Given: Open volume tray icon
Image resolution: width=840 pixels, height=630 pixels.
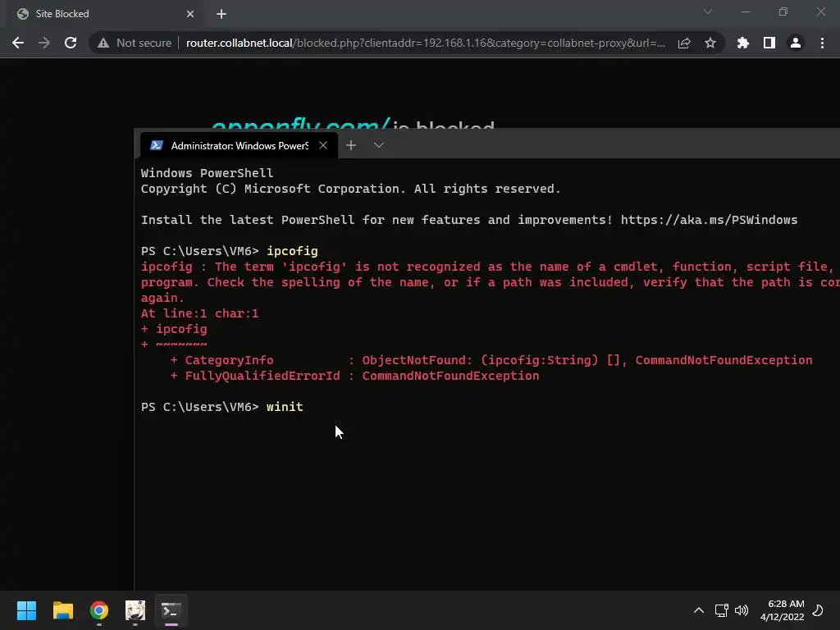Looking at the screenshot, I should click(742, 610).
